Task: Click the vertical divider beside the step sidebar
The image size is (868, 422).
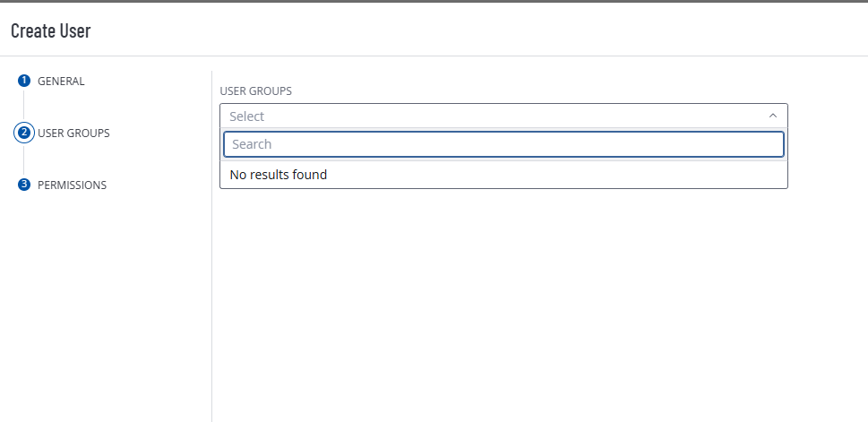Action: (x=211, y=269)
